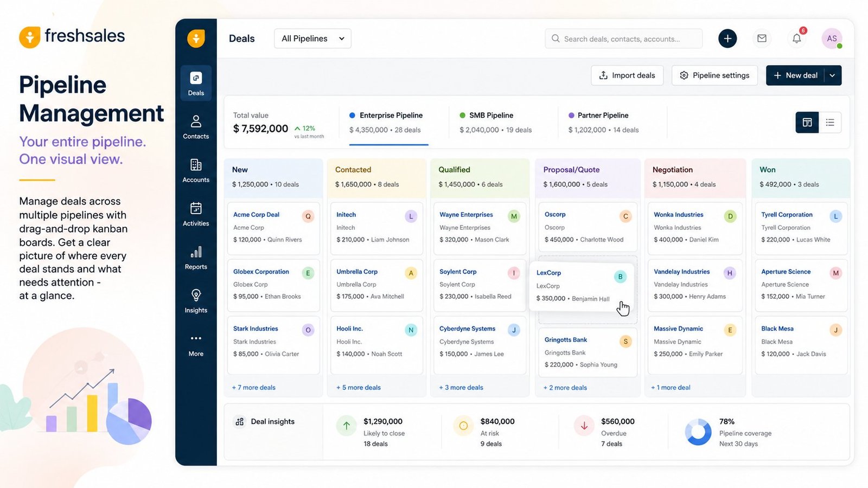This screenshot has width=868, height=488.
Task: Open the Soylent Corp deal
Action: click(480, 285)
